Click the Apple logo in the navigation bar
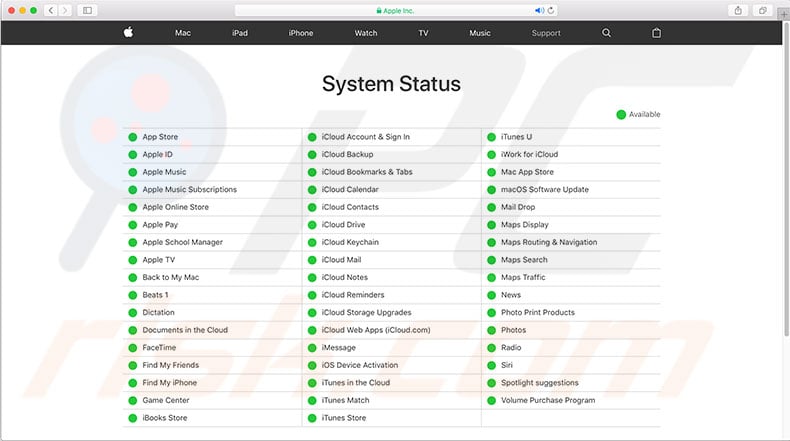790x441 pixels. [x=128, y=32]
